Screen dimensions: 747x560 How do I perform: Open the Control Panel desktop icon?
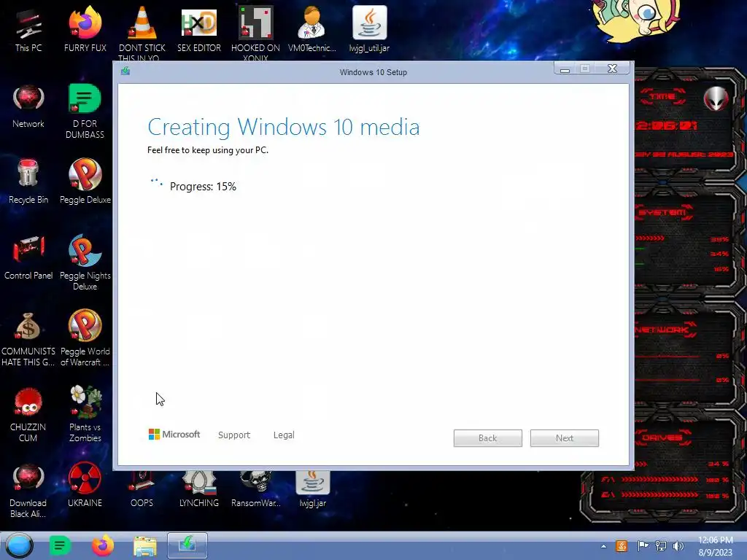coord(28,259)
